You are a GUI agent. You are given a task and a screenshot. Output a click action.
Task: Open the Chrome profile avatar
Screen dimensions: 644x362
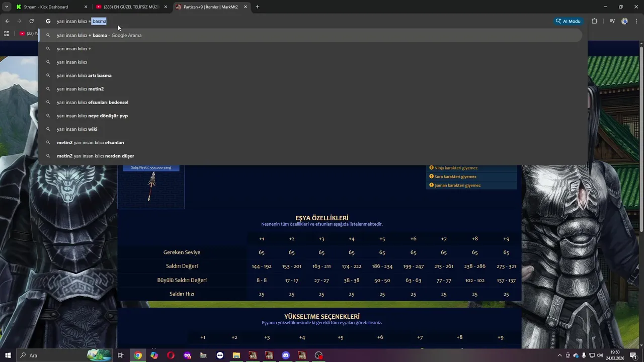pos(625,21)
